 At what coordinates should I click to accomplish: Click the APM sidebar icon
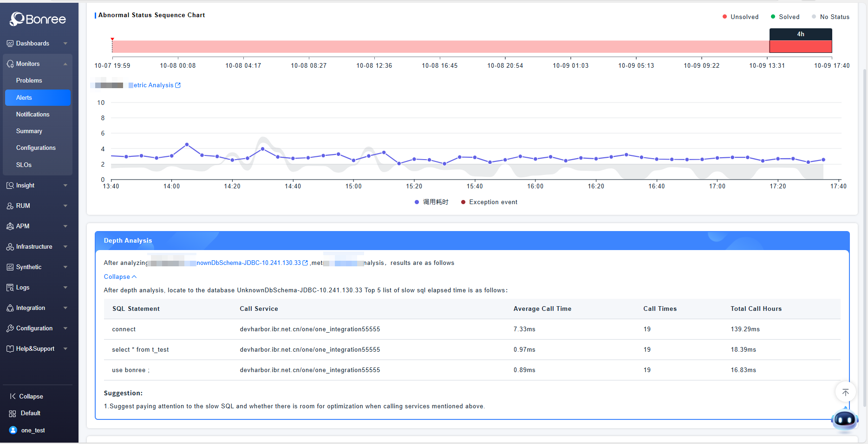10,226
